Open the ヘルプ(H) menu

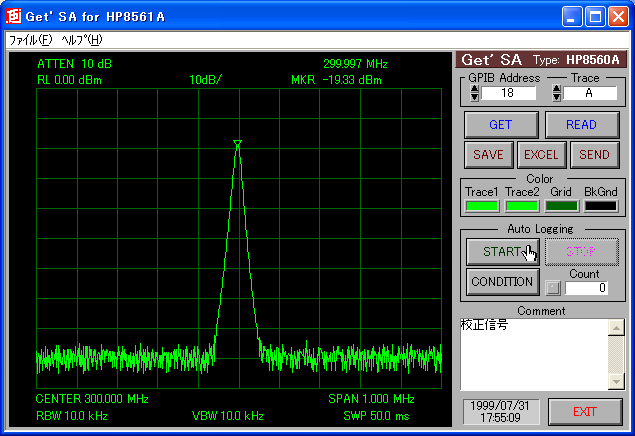tap(82, 40)
